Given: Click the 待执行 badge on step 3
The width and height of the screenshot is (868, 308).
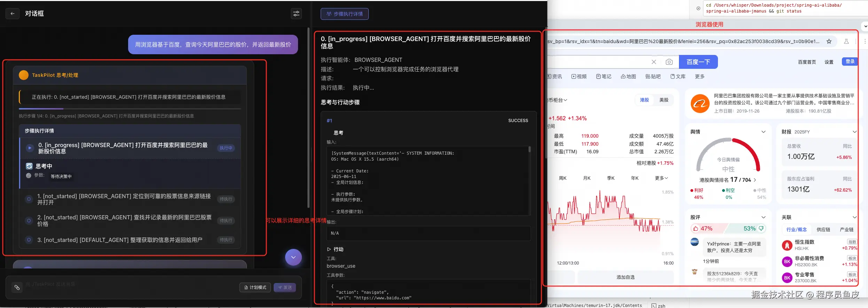Looking at the screenshot, I should pyautogui.click(x=226, y=240).
